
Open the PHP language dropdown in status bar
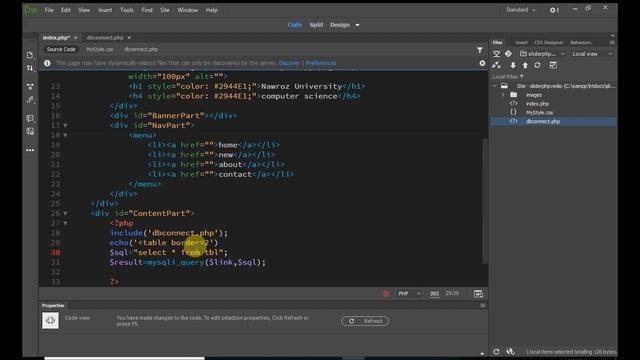(409, 293)
